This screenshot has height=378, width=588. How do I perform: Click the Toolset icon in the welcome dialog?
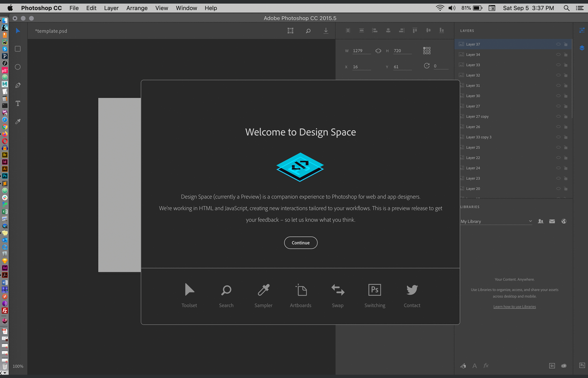coord(189,290)
